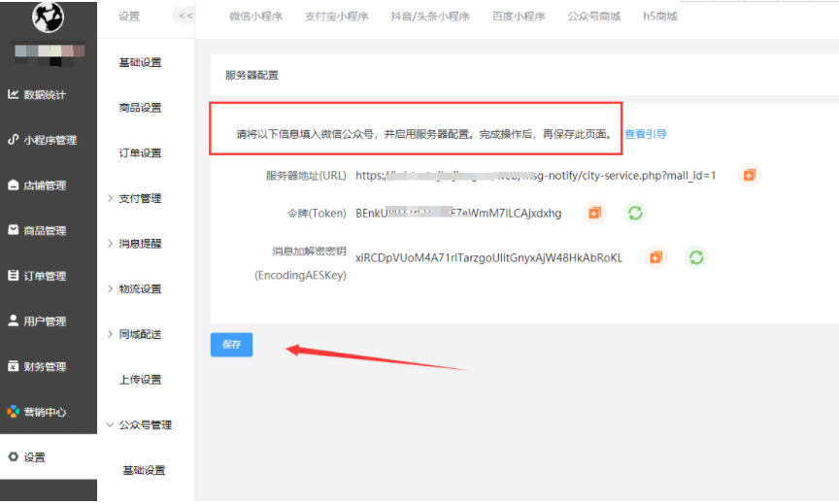Refresh the EncodingAESKey with green icon
The image size is (839, 504).
click(696, 257)
